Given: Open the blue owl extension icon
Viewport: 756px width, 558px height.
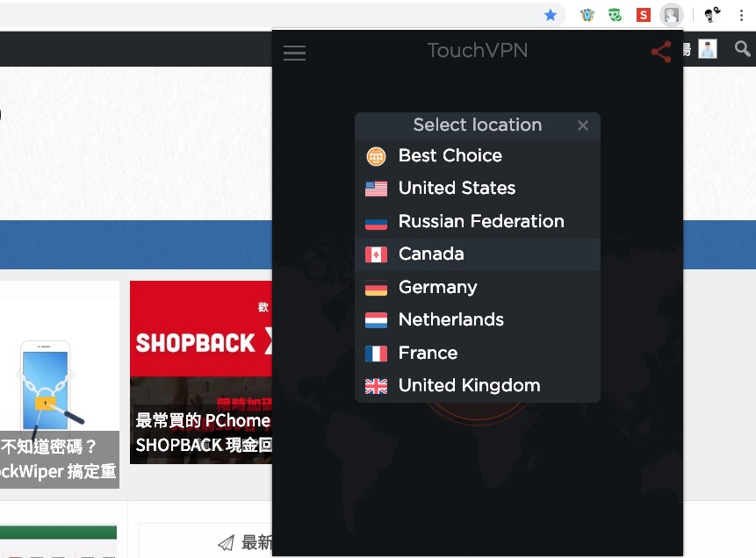Looking at the screenshot, I should tap(587, 16).
